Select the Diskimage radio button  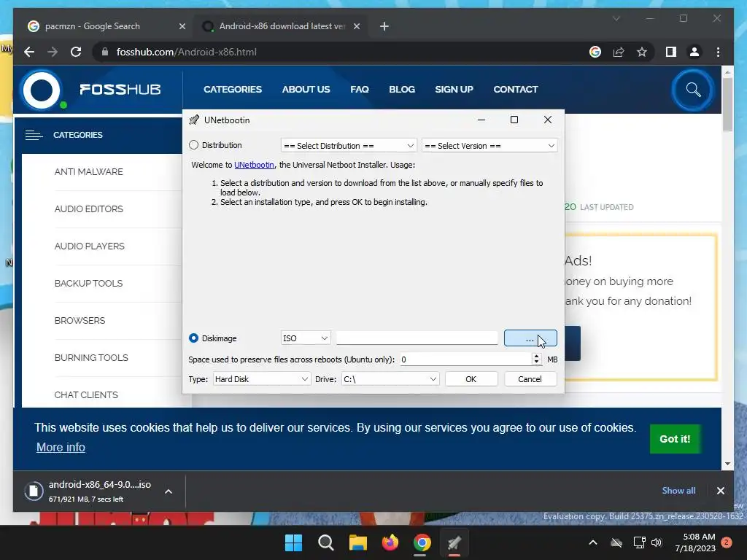[x=193, y=338]
